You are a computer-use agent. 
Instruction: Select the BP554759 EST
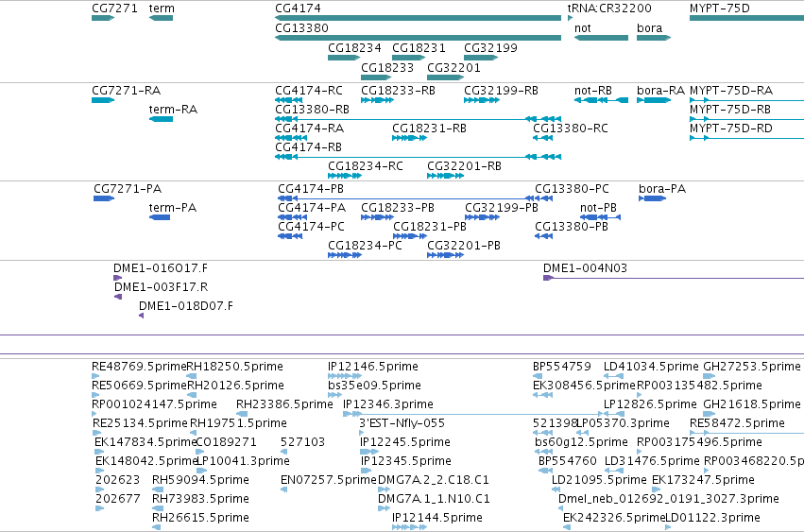pyautogui.click(x=538, y=376)
